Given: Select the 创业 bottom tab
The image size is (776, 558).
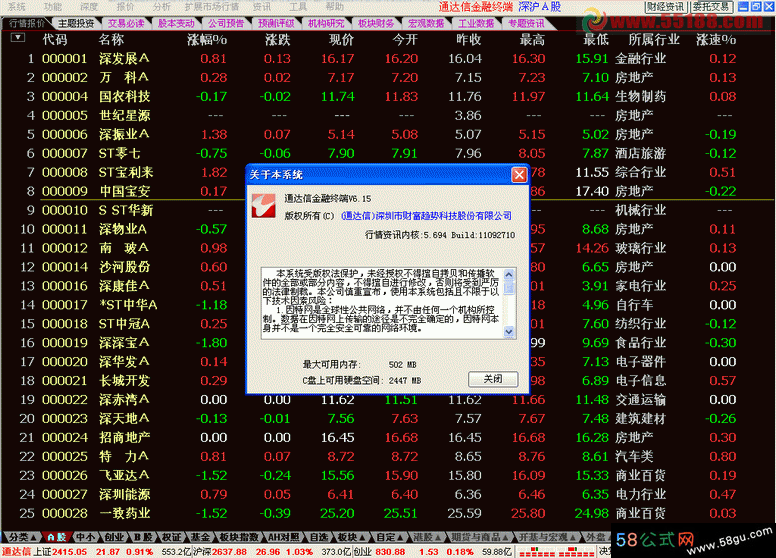Looking at the screenshot, I should click(x=114, y=537).
